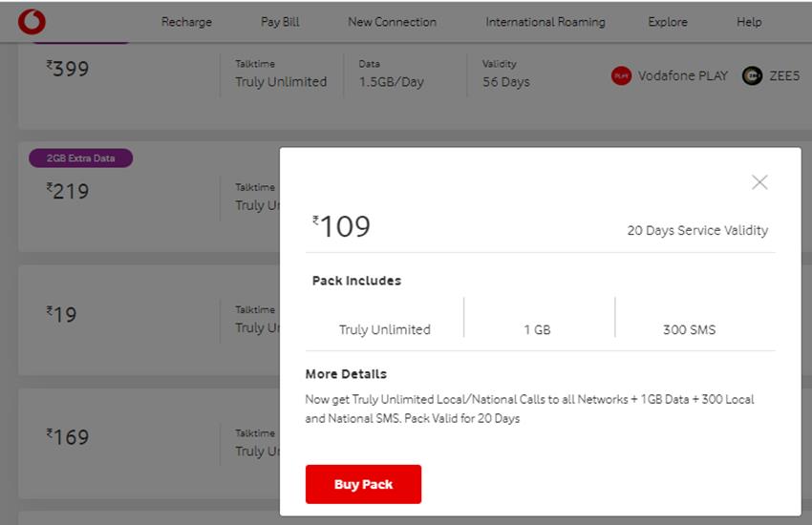Open the Explore menu item

[667, 22]
